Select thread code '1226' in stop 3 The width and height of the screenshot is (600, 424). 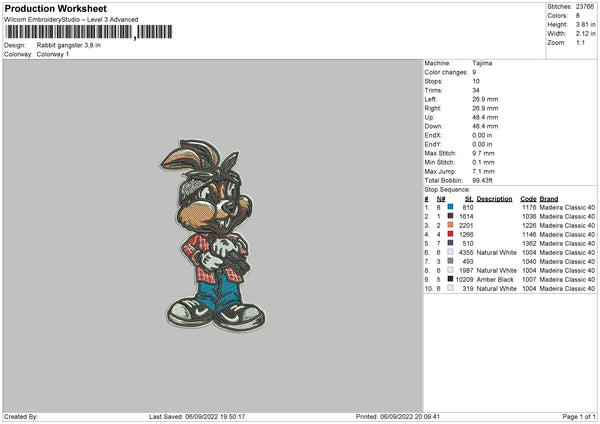pyautogui.click(x=529, y=225)
